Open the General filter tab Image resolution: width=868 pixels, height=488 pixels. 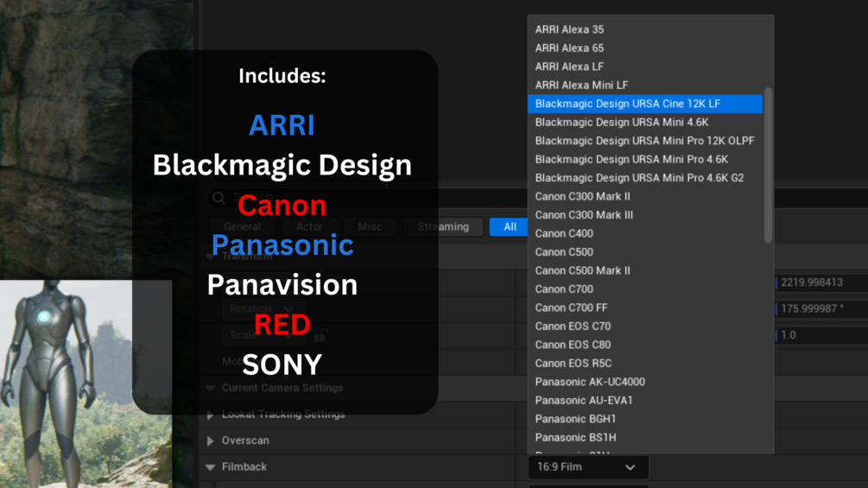tap(243, 227)
